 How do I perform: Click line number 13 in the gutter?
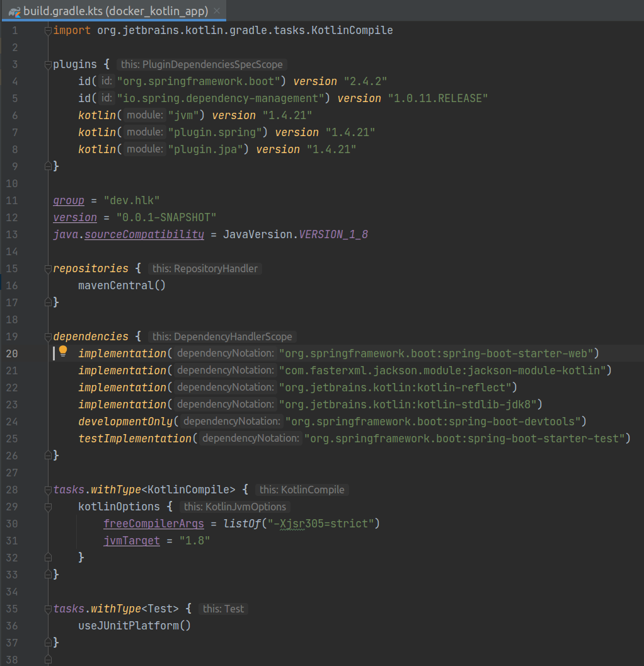point(13,234)
